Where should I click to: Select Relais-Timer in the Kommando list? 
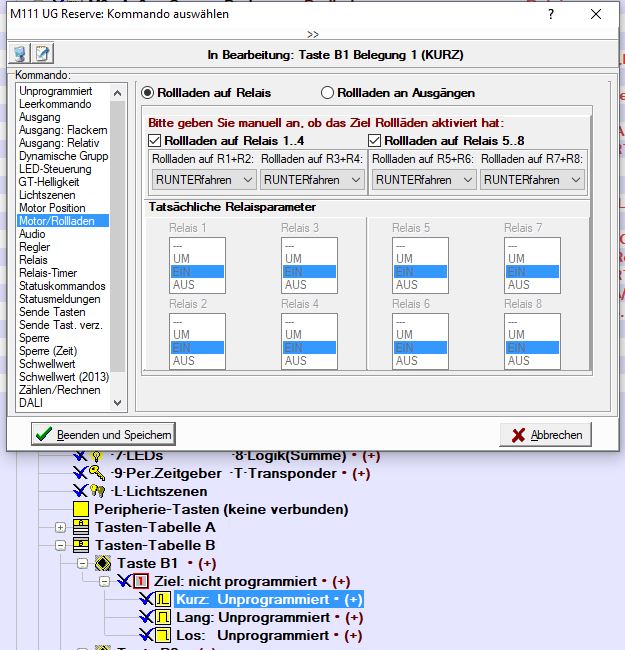[48, 273]
